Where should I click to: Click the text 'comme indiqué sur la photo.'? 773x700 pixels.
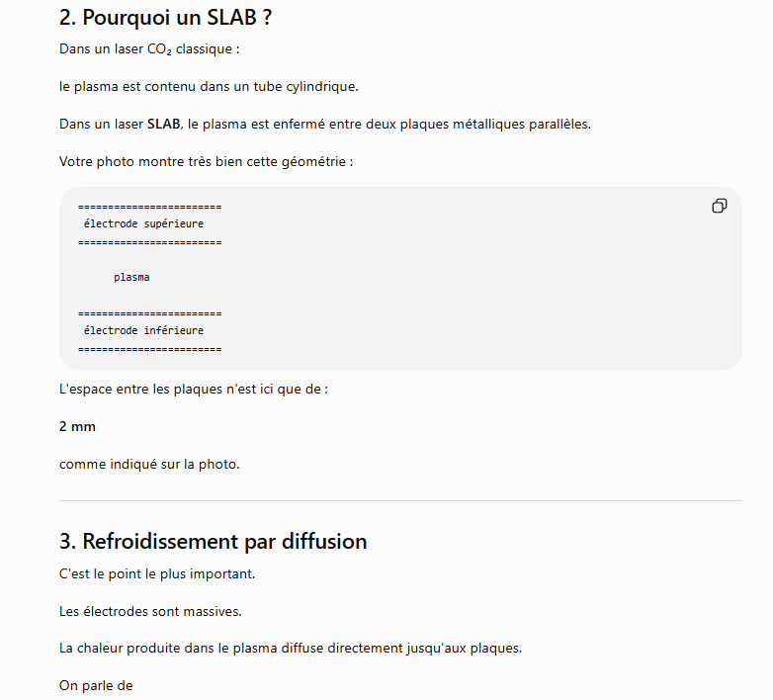149,465
